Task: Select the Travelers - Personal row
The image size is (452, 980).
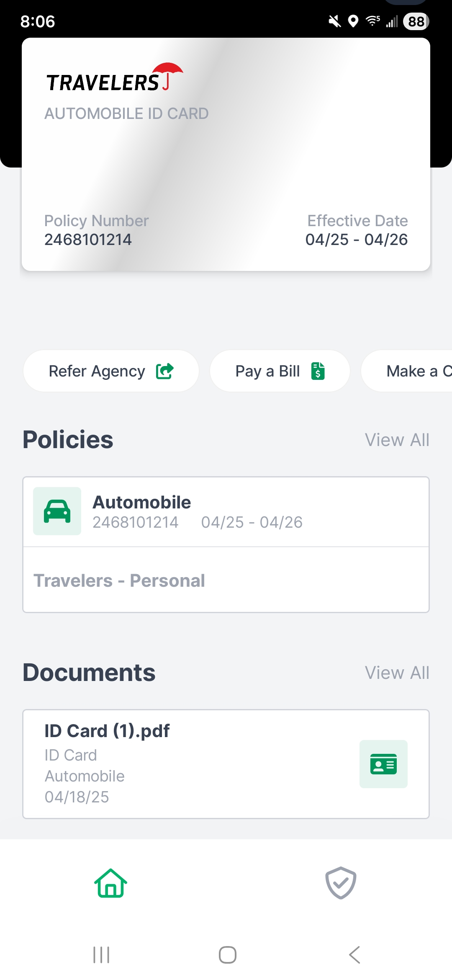Action: pyautogui.click(x=226, y=580)
